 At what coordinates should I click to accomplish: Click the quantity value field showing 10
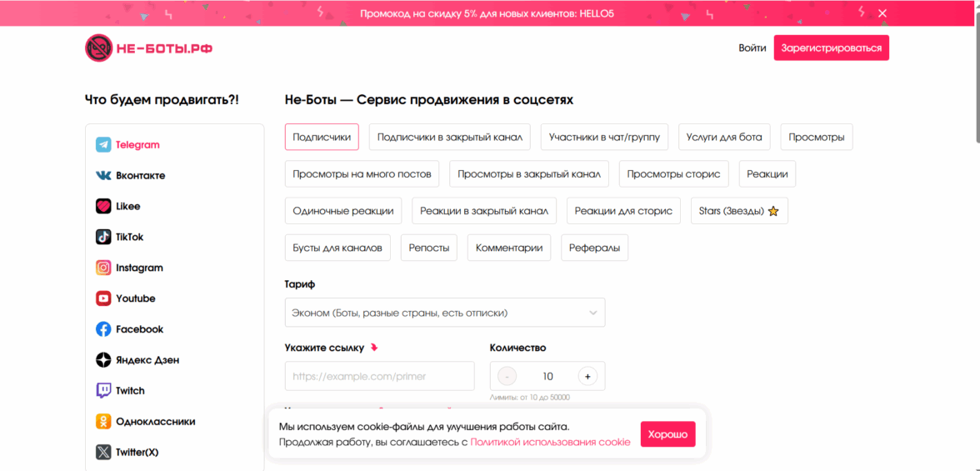pyautogui.click(x=548, y=377)
